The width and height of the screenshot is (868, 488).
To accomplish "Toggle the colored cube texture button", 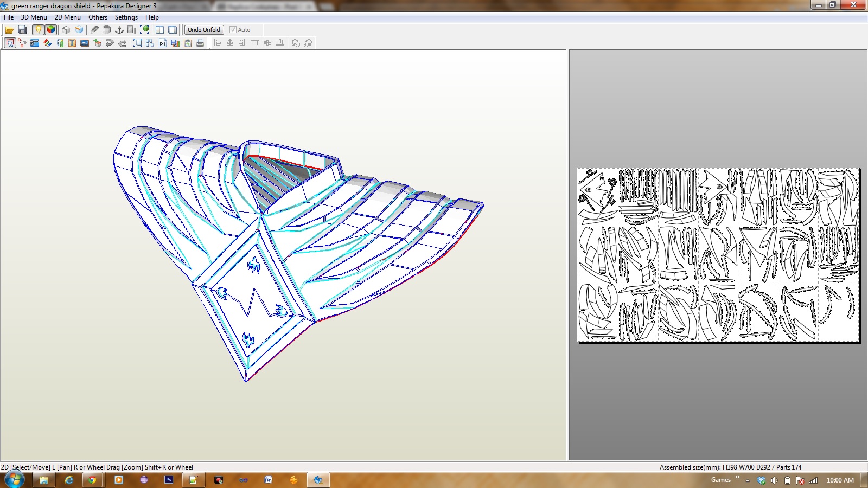I will 51,30.
